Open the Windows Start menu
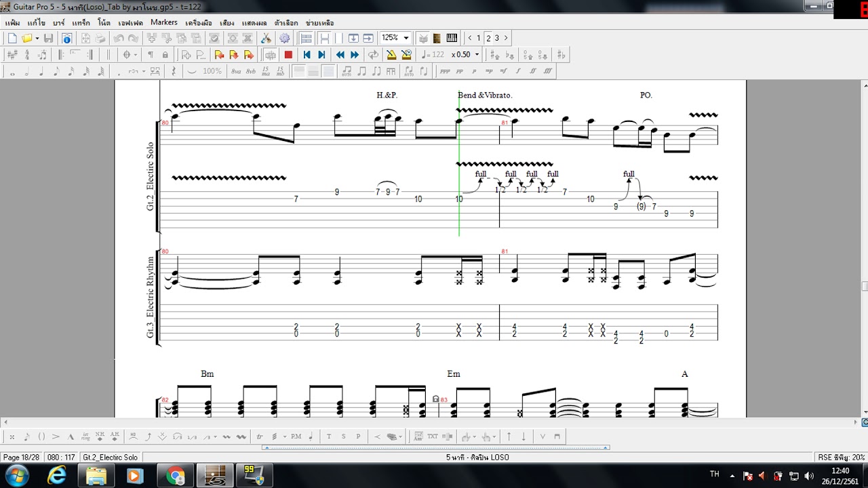Image resolution: width=868 pixels, height=488 pixels. click(16, 475)
